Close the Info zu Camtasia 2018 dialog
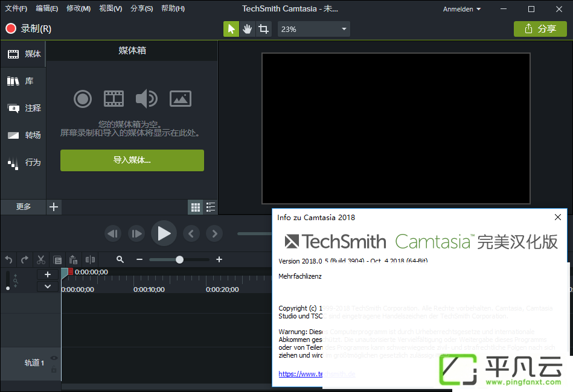The width and height of the screenshot is (573, 392). click(x=558, y=217)
